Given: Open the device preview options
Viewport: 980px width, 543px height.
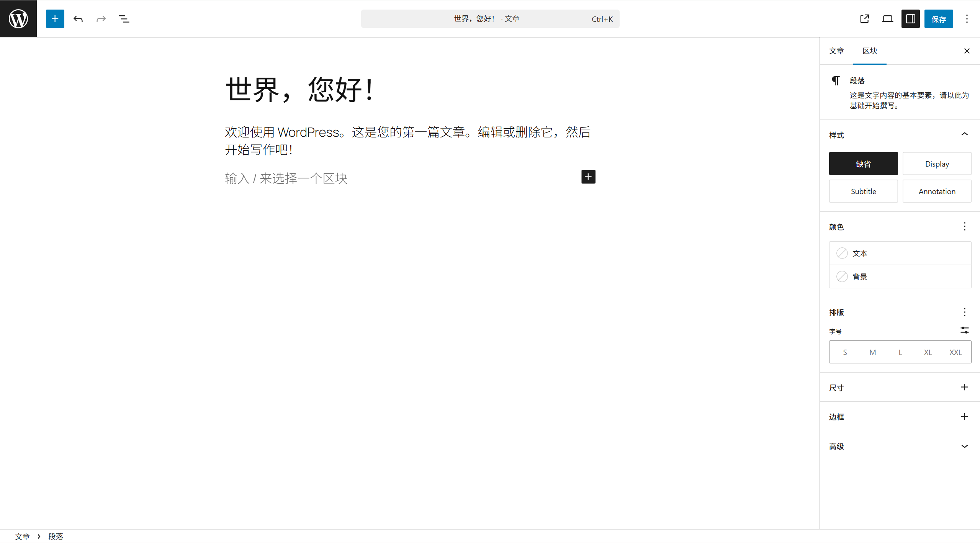Looking at the screenshot, I should coord(887,18).
